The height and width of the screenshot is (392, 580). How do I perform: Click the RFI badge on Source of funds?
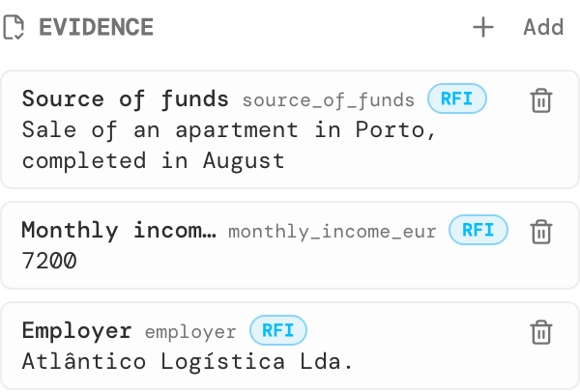pos(457,98)
